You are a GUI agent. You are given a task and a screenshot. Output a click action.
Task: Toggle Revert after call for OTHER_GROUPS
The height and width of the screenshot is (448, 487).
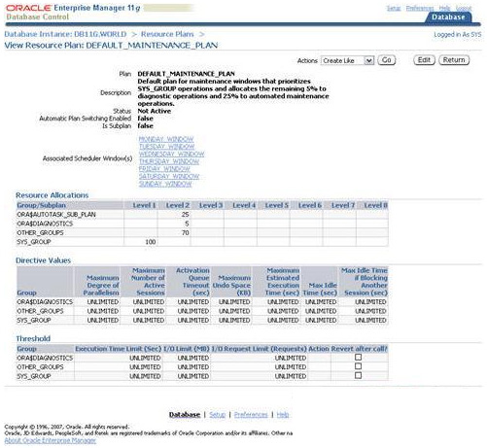tap(358, 366)
